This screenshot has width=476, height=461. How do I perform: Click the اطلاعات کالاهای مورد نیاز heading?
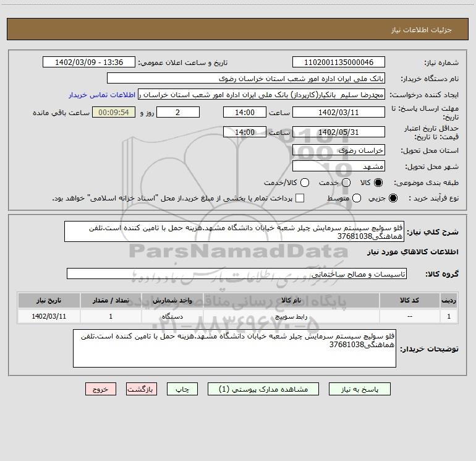pyautogui.click(x=413, y=252)
